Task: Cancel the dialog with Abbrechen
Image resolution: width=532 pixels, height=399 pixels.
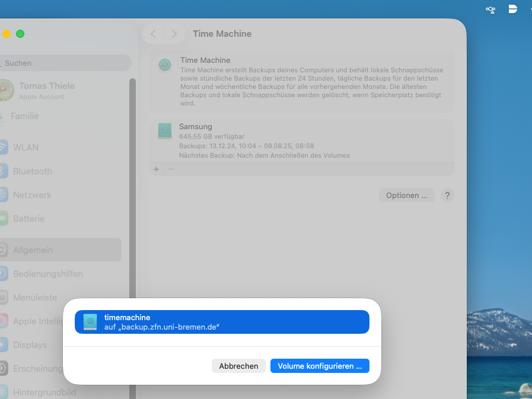Action: tap(238, 366)
